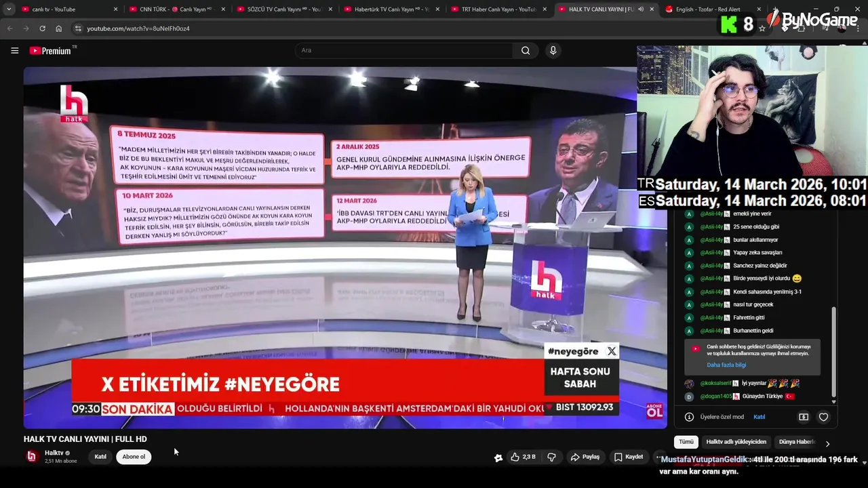Image resolution: width=868 pixels, height=488 pixels.
Task: Click the thanks/clip icon left of like
Action: coord(498,457)
